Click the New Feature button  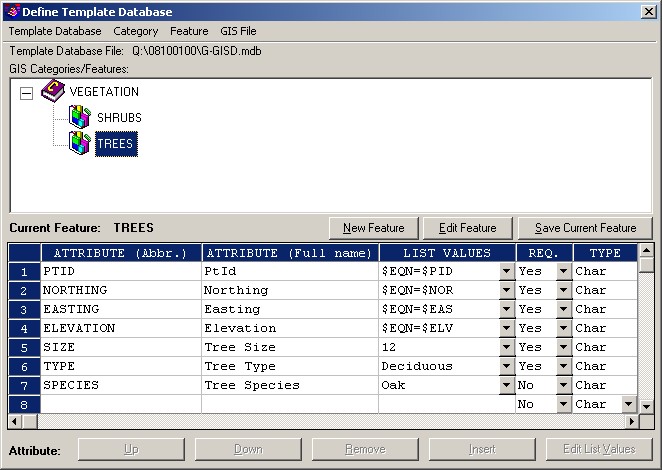[x=374, y=228]
